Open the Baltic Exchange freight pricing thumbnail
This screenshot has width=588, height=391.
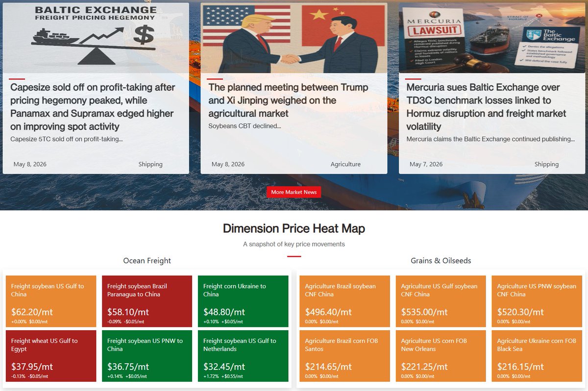(x=96, y=38)
